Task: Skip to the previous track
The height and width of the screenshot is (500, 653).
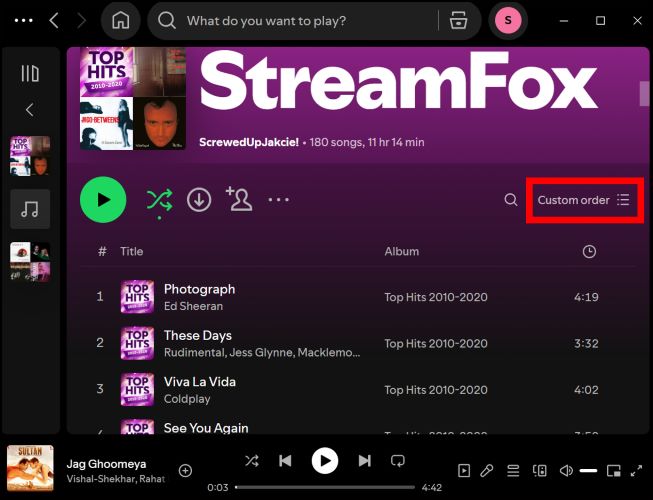Action: pos(285,460)
